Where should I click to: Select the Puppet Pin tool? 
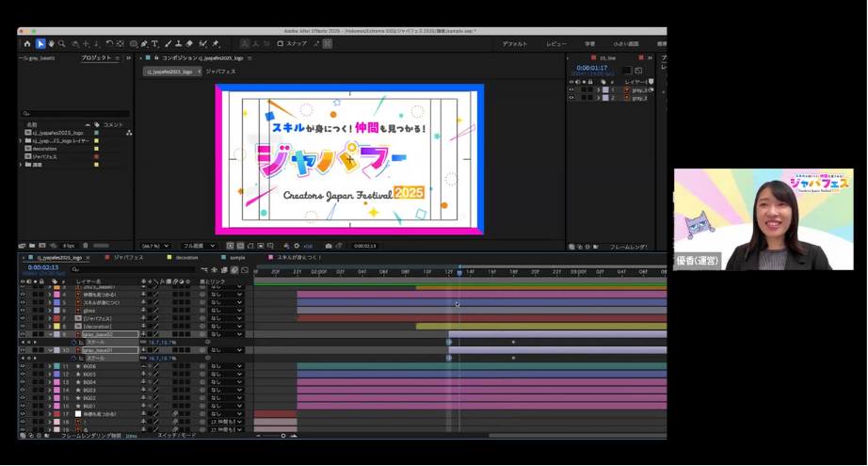[x=216, y=43]
